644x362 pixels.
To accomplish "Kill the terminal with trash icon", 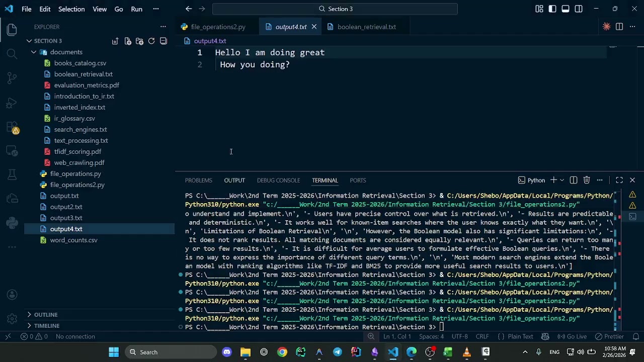I will click(x=587, y=180).
